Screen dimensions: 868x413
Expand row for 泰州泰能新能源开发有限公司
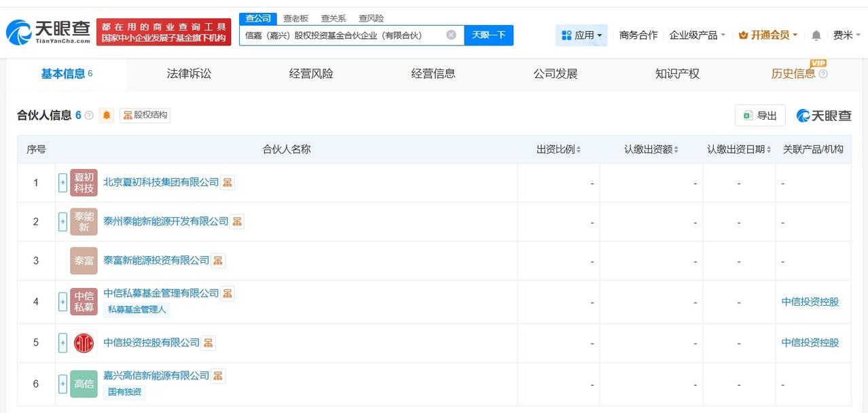point(62,221)
